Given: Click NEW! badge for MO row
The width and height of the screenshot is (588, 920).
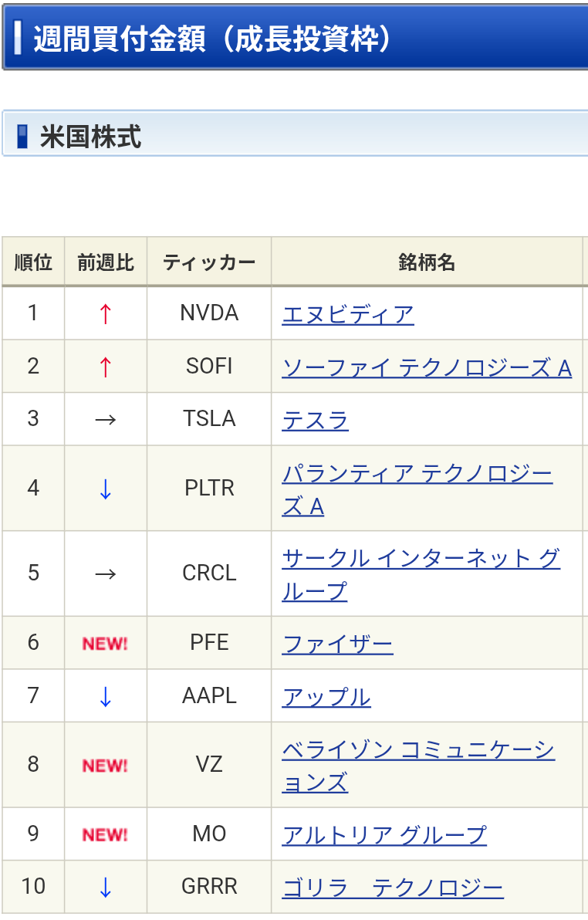Looking at the screenshot, I should (105, 835).
